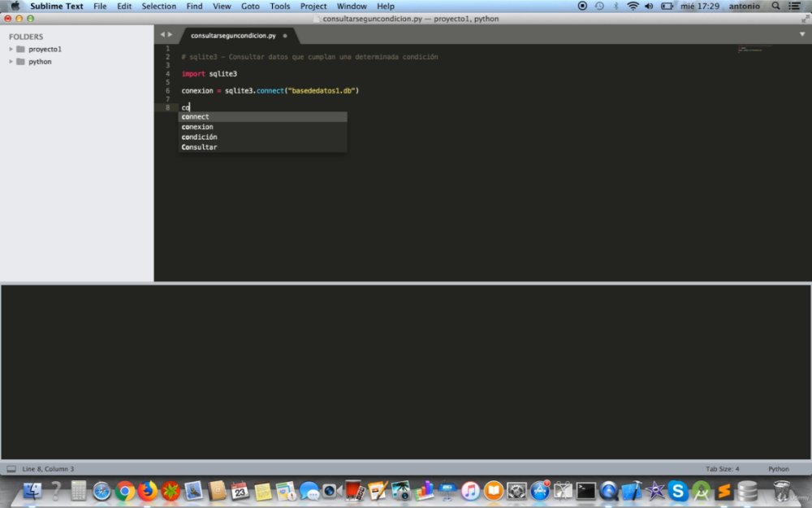This screenshot has width=812, height=508.
Task: Open iTunes from the dock
Action: point(470,491)
